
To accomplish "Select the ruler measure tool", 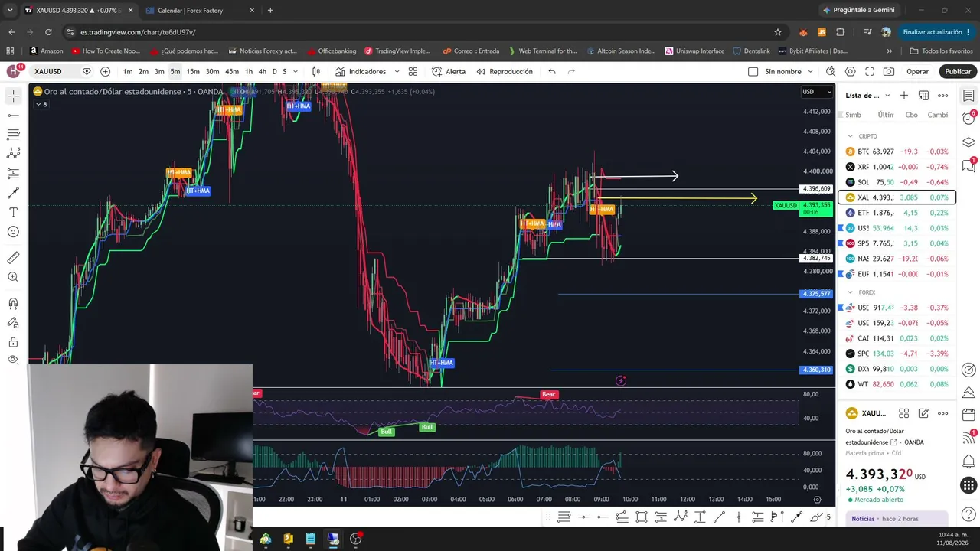I will [x=13, y=258].
